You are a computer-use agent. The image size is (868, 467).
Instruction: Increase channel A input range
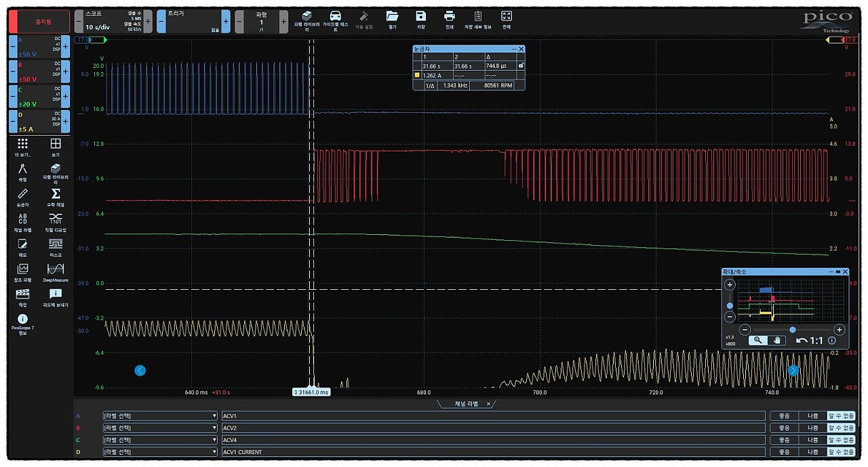tap(66, 48)
